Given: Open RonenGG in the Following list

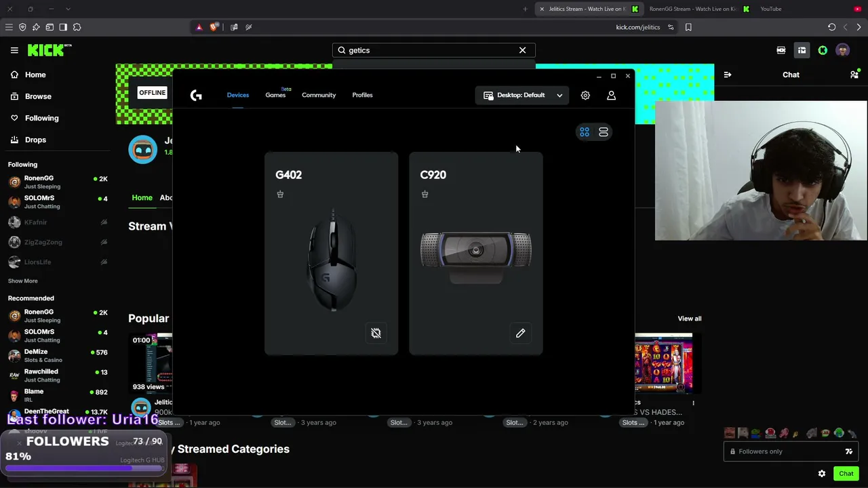Looking at the screenshot, I should click(x=58, y=182).
